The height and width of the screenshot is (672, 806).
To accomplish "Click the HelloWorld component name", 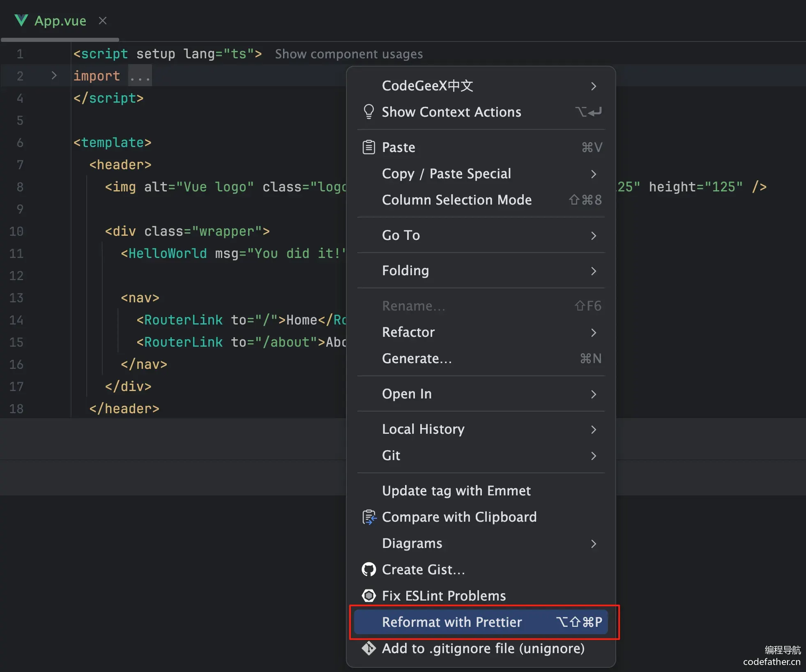I will pos(168,253).
